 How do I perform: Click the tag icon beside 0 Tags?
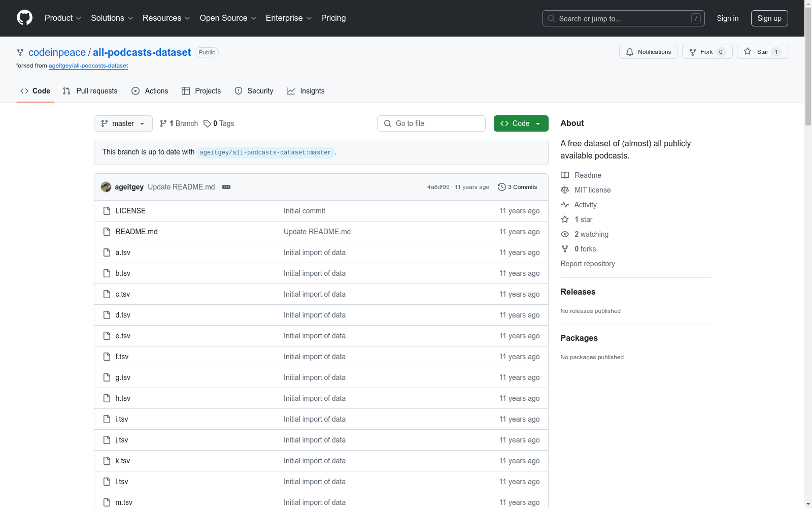tap(207, 123)
